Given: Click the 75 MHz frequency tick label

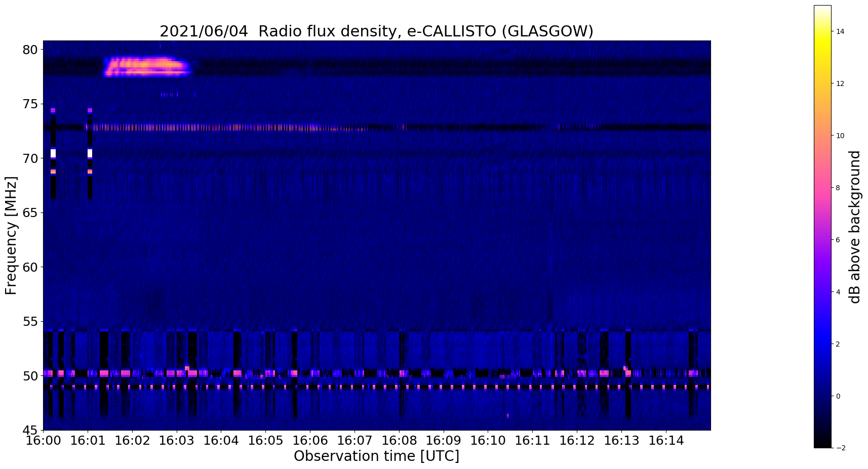Looking at the screenshot, I should [x=30, y=104].
